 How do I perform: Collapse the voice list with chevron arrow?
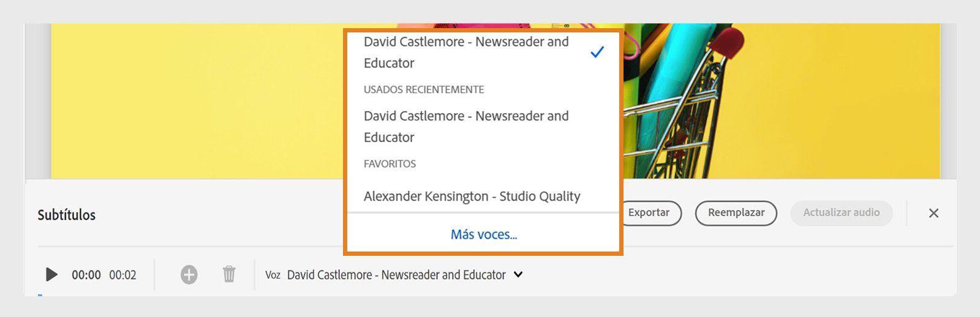[518, 275]
